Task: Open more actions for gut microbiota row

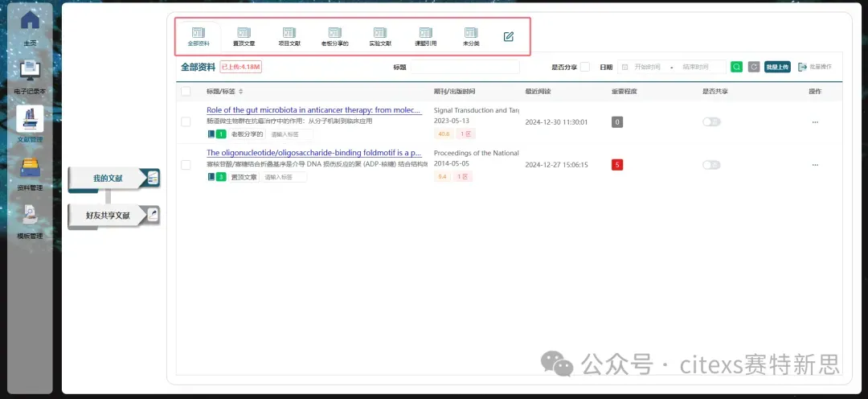Action: [815, 122]
